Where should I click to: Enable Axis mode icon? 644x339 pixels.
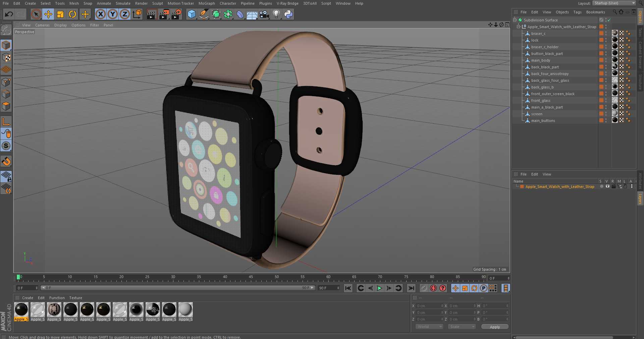6,122
